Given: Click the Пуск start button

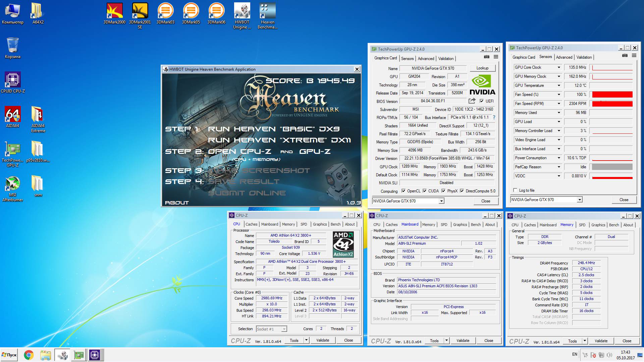Looking at the screenshot, I should [x=9, y=355].
